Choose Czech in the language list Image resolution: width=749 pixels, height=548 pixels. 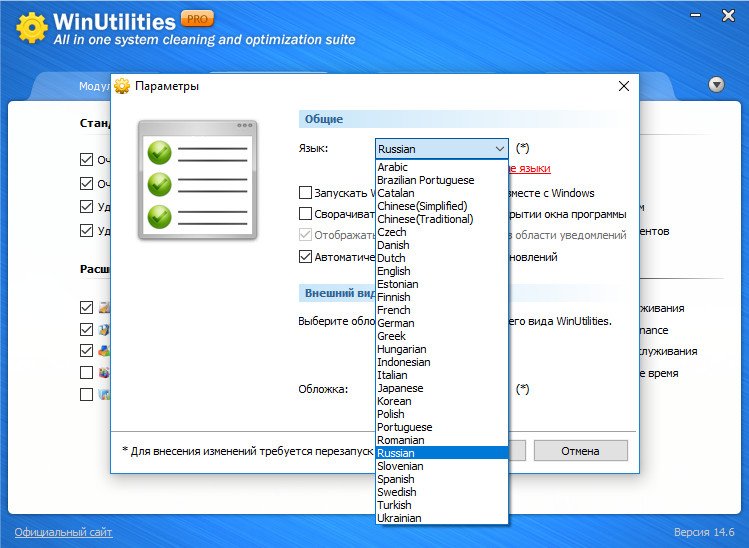tap(442, 232)
